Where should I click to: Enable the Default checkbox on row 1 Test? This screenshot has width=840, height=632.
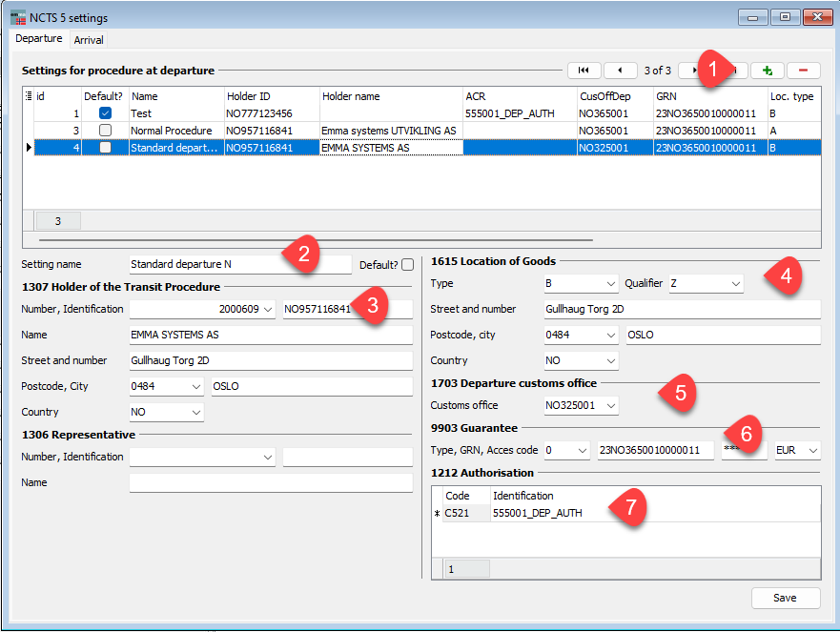[105, 113]
